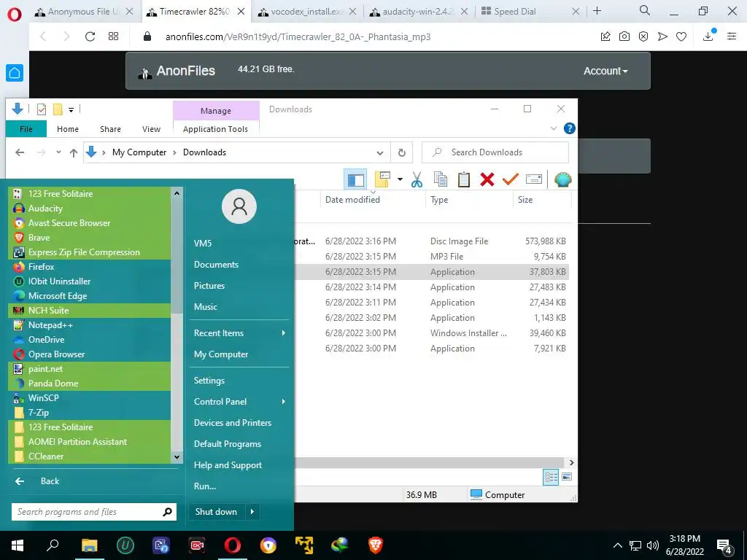Expand the CCleaner folder in Start menu
This screenshot has height=560, width=747.
point(90,456)
